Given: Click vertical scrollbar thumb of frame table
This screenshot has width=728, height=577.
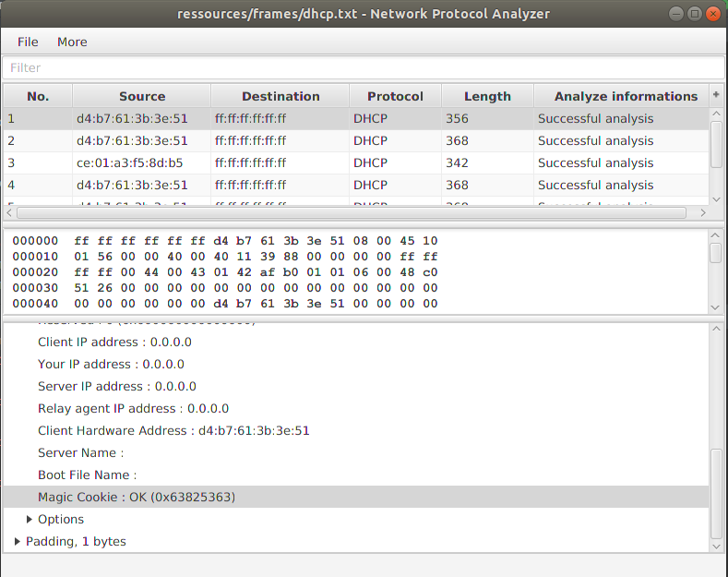Looking at the screenshot, I should click(716, 144).
